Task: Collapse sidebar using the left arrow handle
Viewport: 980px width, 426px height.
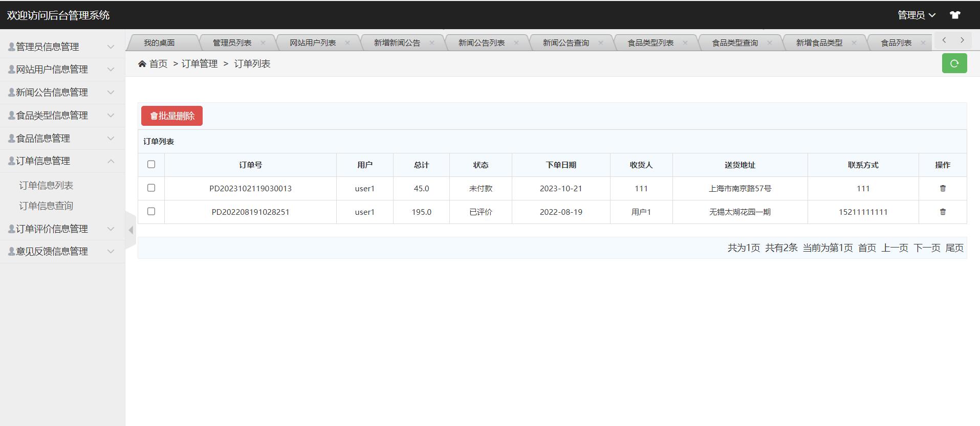Action: [x=130, y=230]
